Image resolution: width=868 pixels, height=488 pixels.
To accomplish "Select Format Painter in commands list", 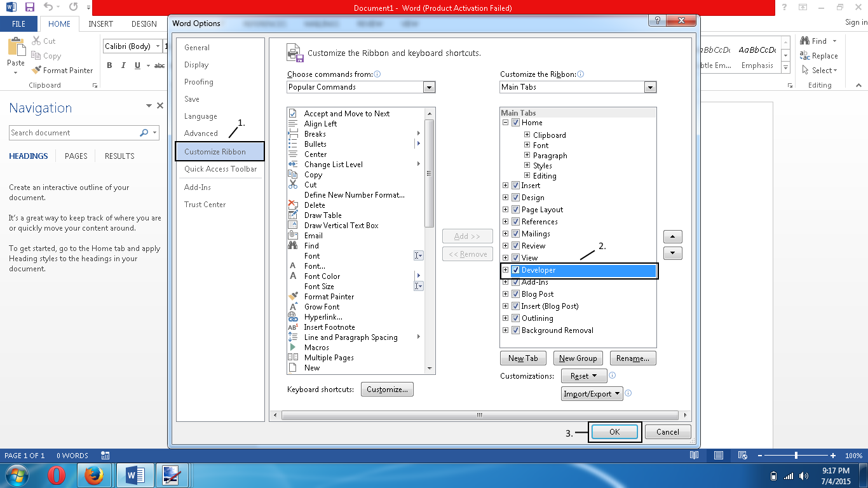I will coord(355,297).
